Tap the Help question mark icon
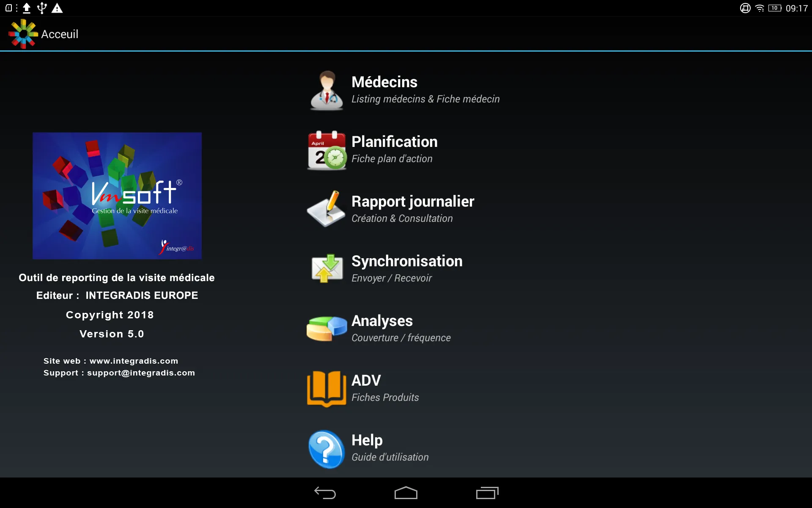Screen dimensions: 812x508 click(326, 449)
